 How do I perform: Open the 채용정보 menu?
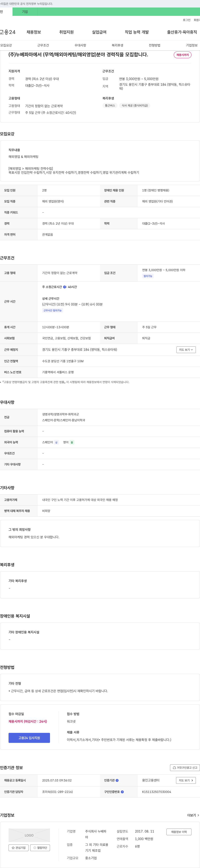[x=34, y=32]
